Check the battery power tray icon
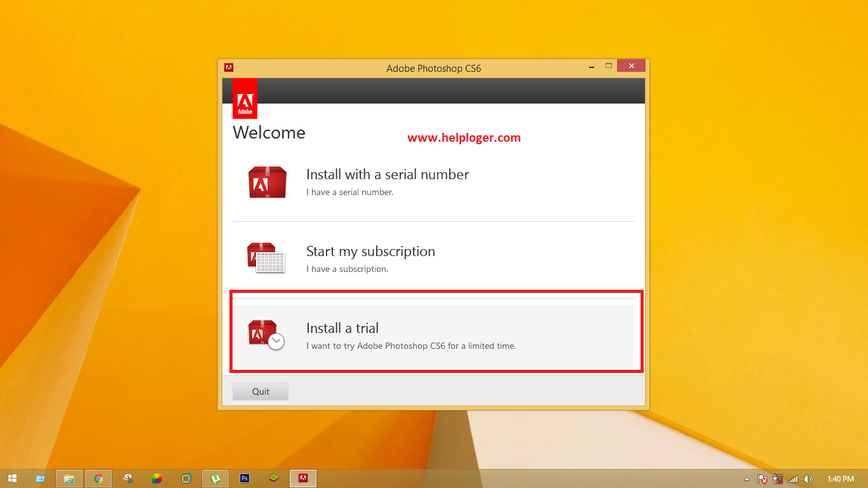Image resolution: width=868 pixels, height=488 pixels. pos(777,479)
